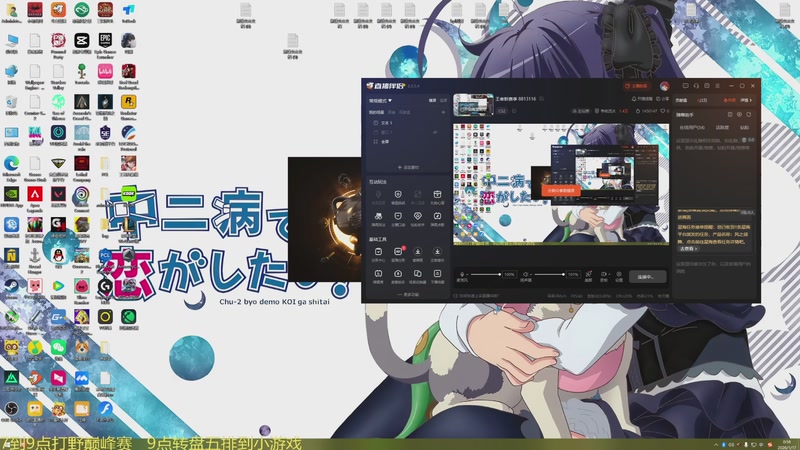
Task: Select second tab in right panel header
Action: tap(703, 101)
